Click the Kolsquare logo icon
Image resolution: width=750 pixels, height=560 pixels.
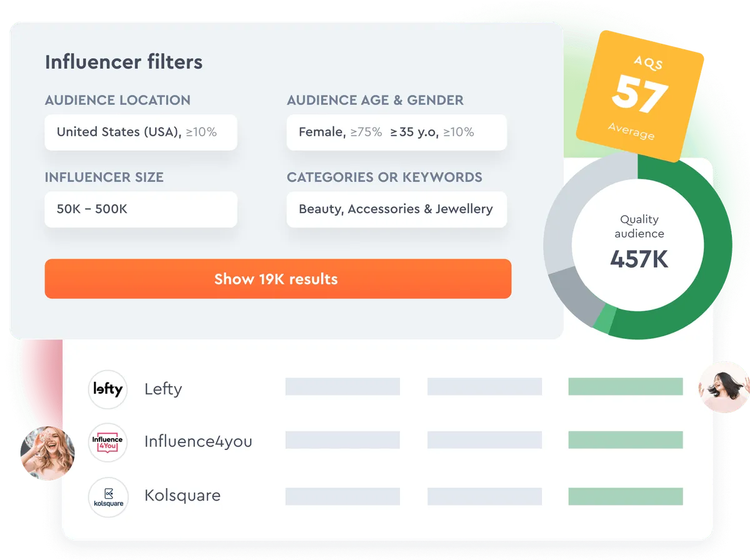[107, 497]
